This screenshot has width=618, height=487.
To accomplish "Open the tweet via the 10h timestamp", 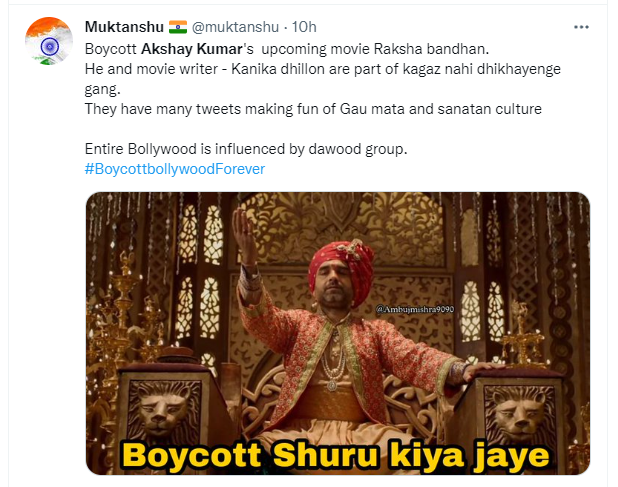I will tap(304, 27).
